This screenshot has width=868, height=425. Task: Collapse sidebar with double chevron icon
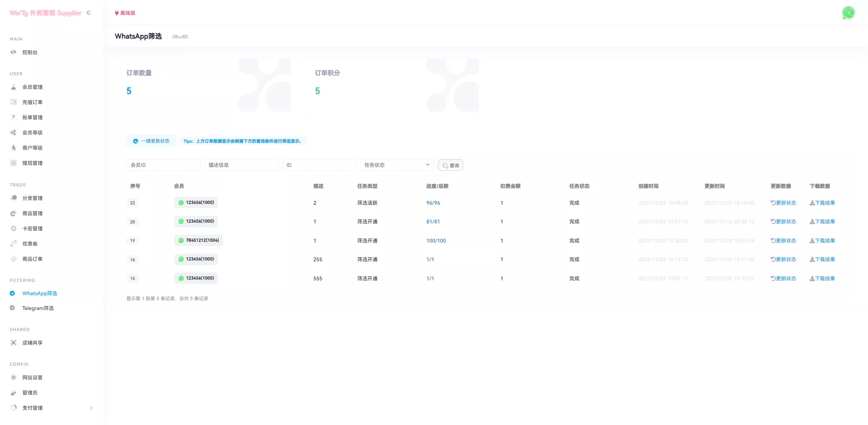89,12
